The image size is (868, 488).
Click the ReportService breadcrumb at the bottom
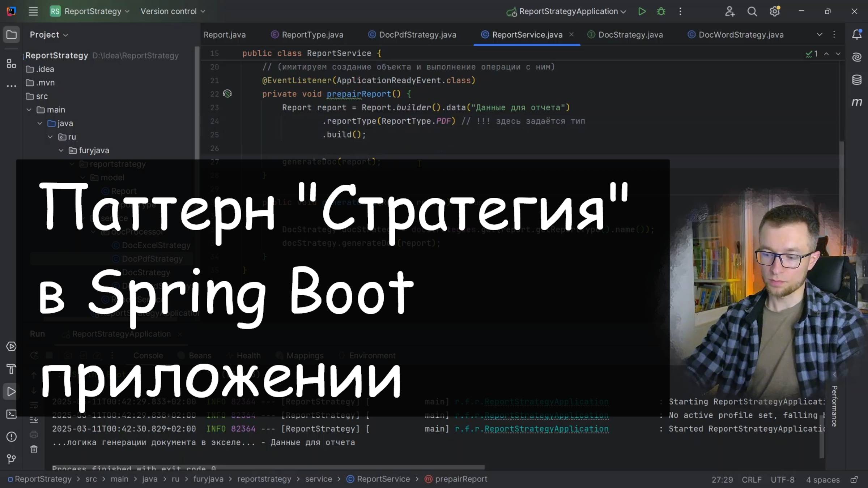383,479
